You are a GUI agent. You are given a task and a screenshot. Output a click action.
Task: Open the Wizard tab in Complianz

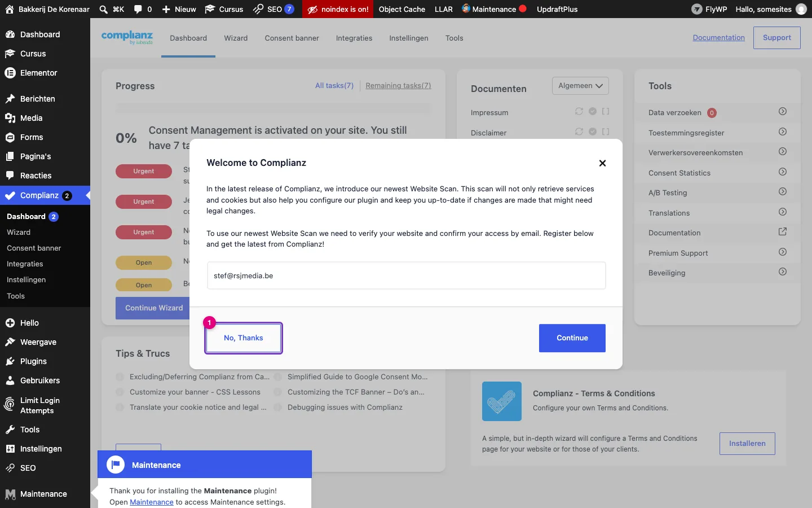point(236,38)
